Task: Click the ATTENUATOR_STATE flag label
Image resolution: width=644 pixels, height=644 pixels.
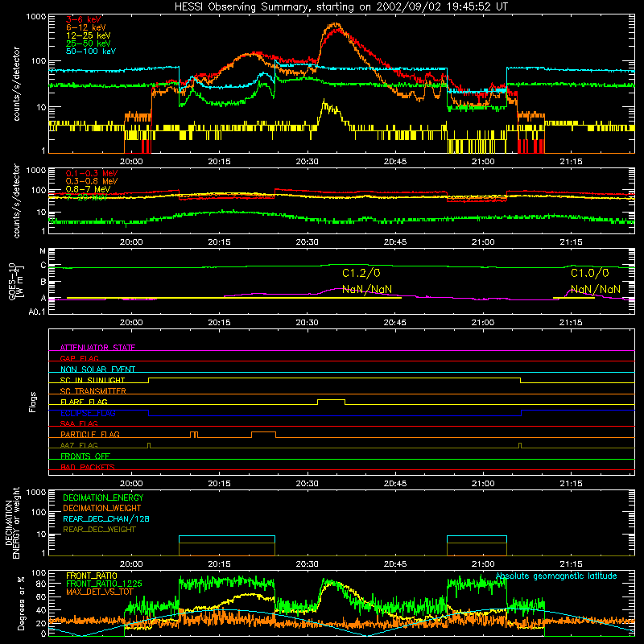Action: pyautogui.click(x=97, y=348)
